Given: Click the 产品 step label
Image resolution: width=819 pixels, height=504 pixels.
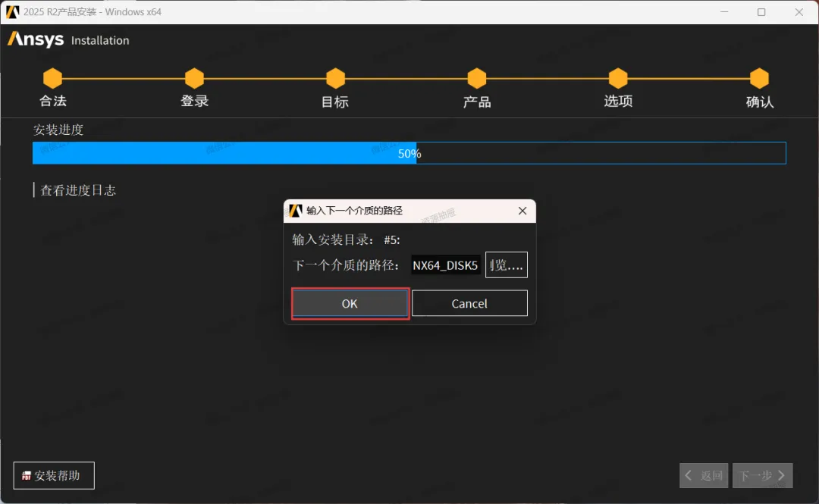Looking at the screenshot, I should coord(477,102).
